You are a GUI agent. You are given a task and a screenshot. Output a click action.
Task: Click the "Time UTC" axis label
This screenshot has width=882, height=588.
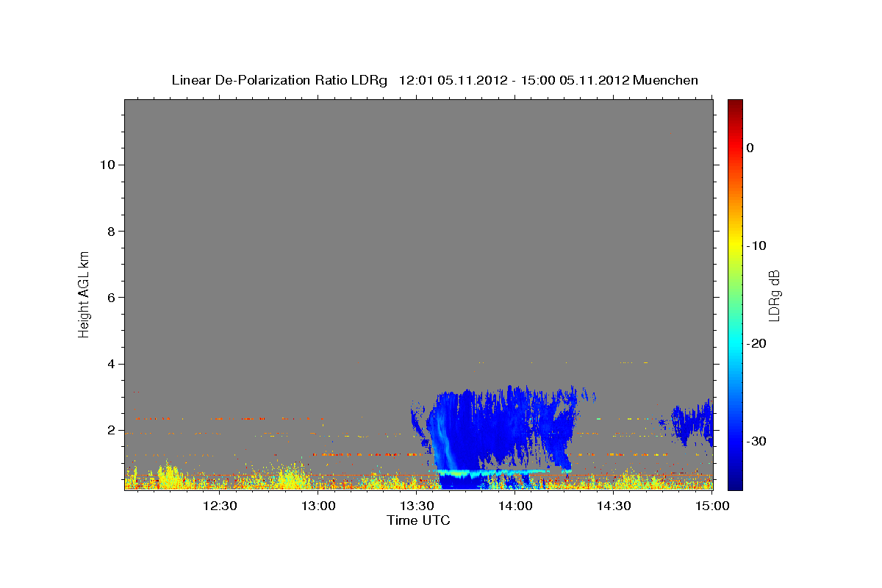[x=418, y=520]
